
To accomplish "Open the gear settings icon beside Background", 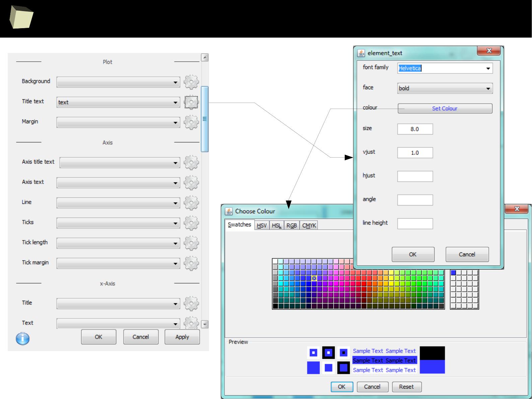I will (x=191, y=82).
